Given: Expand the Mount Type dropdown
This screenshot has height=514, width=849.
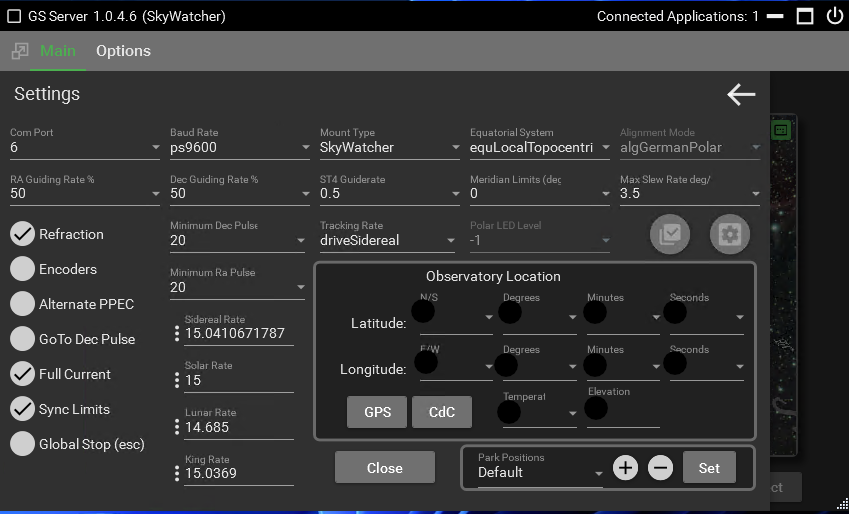Looking at the screenshot, I should [x=389, y=148].
